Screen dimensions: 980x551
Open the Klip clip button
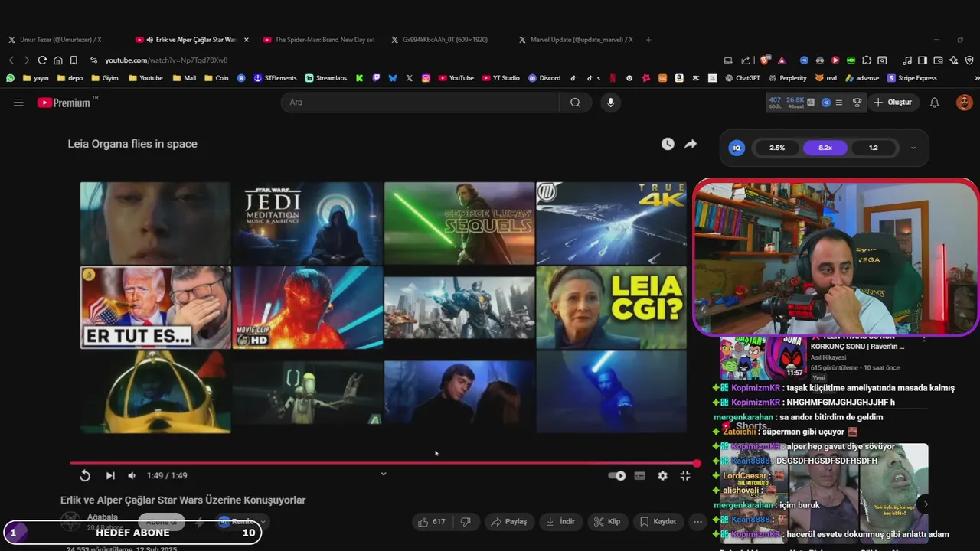coord(607,521)
